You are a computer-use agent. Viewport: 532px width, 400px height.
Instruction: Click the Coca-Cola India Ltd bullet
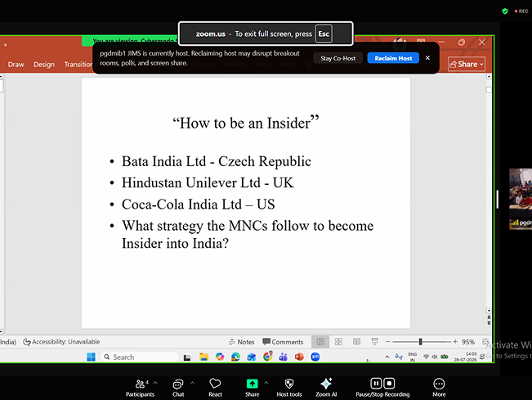click(198, 204)
